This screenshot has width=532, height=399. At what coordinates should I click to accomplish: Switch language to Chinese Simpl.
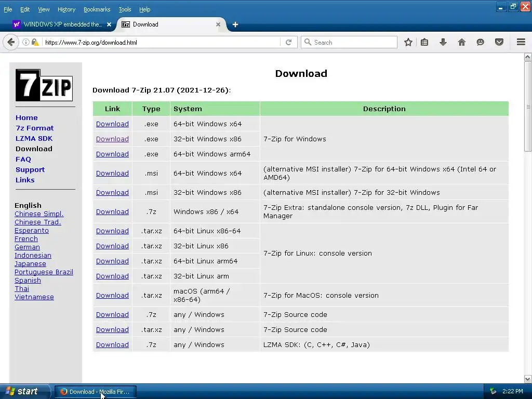tap(39, 214)
